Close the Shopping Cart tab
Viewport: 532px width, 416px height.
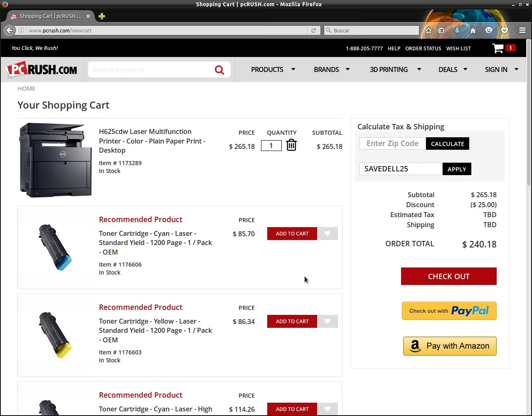click(x=88, y=16)
